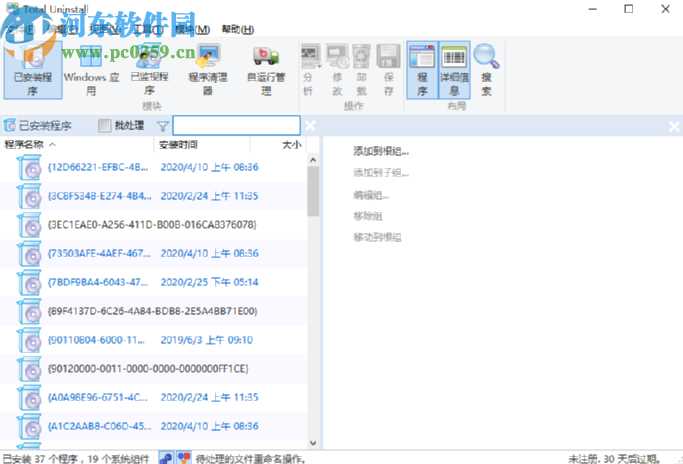
Task: Open the filter funnel dropdown
Action: tap(162, 126)
